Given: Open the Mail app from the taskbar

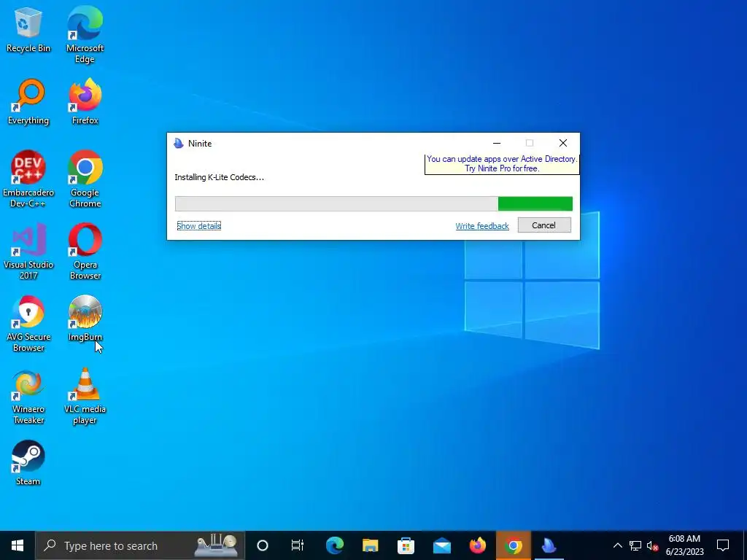Looking at the screenshot, I should click(441, 545).
